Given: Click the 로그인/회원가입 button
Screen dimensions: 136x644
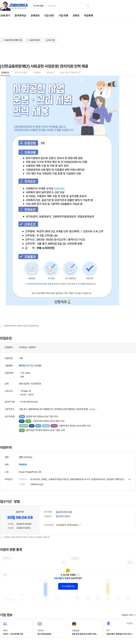Looking at the screenshot, I should 68,586.
